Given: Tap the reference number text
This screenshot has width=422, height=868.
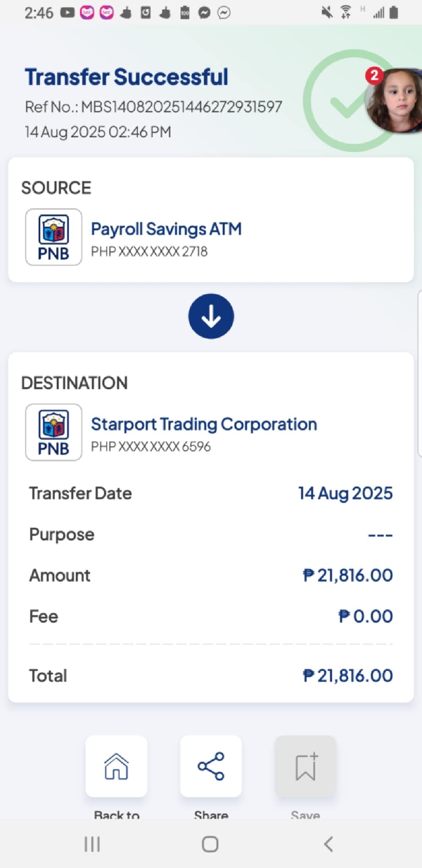Looking at the screenshot, I should (x=153, y=107).
